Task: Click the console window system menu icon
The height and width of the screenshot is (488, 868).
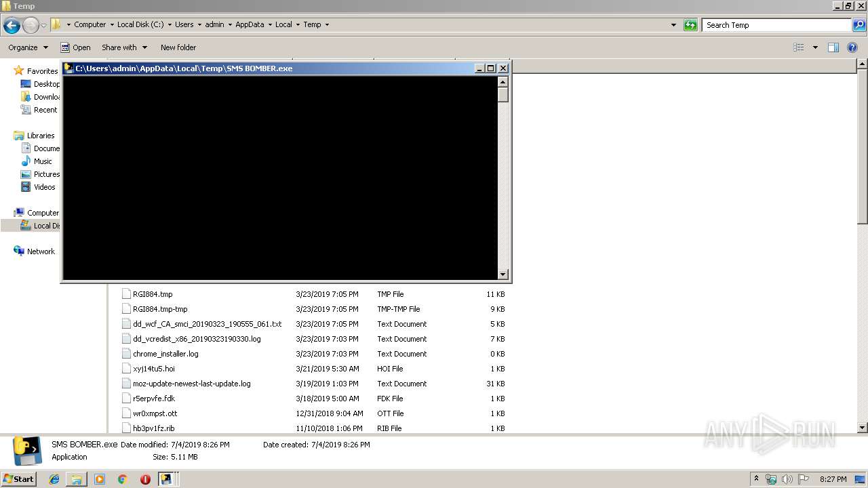Action: [68, 68]
